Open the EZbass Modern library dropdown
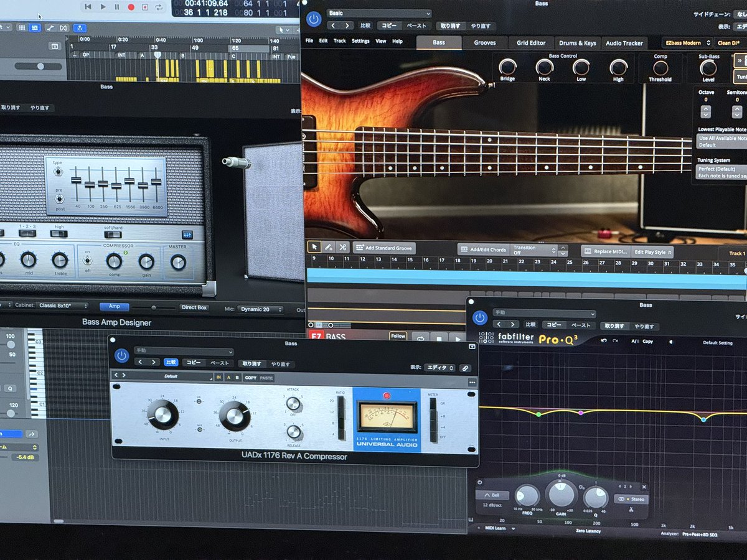This screenshot has width=747, height=560. (x=687, y=43)
